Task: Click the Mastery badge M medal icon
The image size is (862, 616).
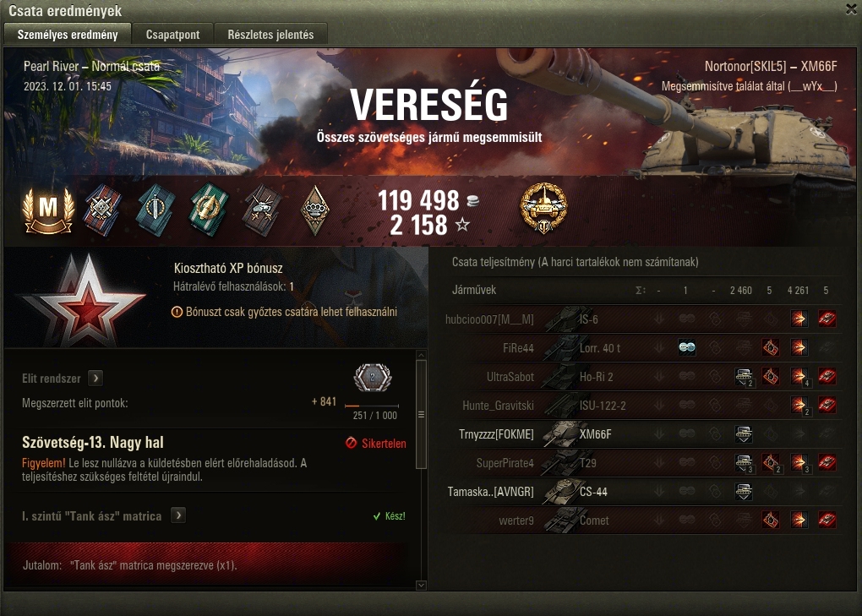Action: (x=48, y=210)
